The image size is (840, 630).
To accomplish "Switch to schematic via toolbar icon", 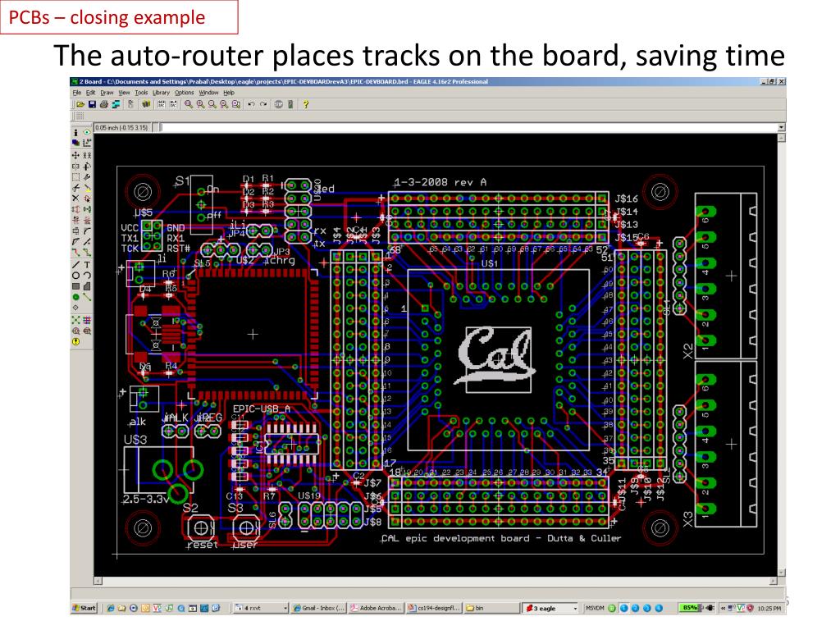I will pos(130,104).
